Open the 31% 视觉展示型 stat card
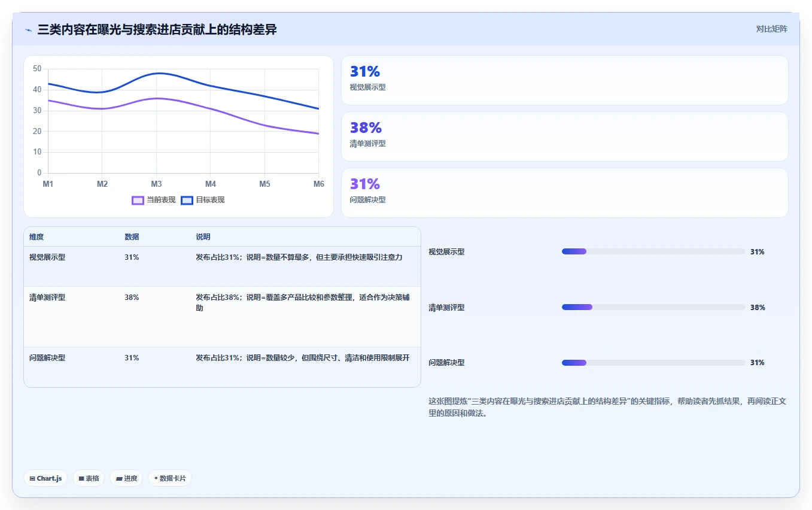This screenshot has width=812, height=510. click(564, 80)
